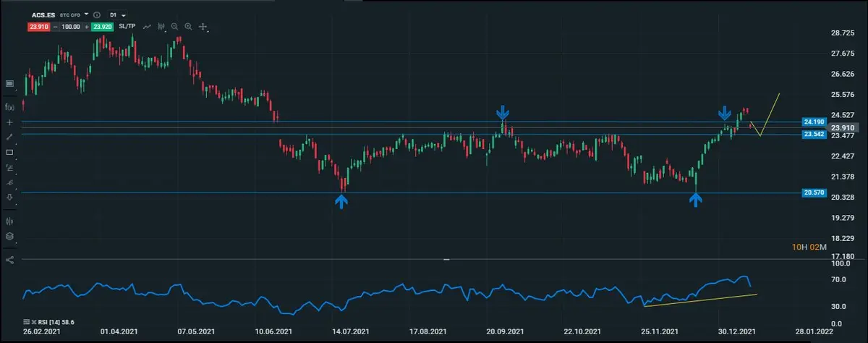The image size is (868, 343).
Task: Expand the ACS.ES instrument dropdown arrow
Action: [87, 14]
